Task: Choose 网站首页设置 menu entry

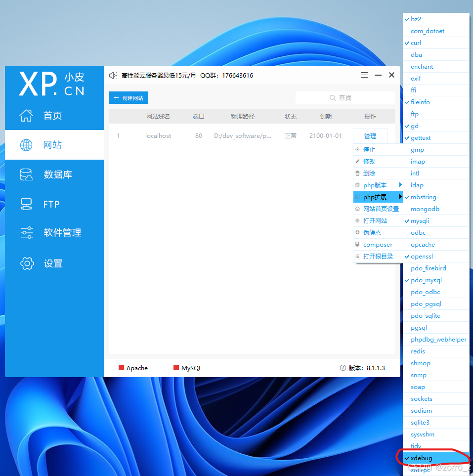Action: pos(378,209)
